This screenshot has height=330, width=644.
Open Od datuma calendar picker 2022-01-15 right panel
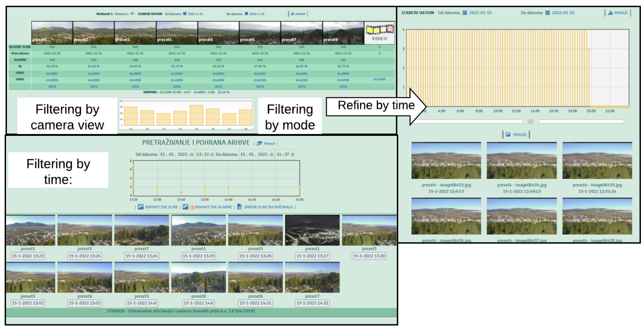(465, 13)
